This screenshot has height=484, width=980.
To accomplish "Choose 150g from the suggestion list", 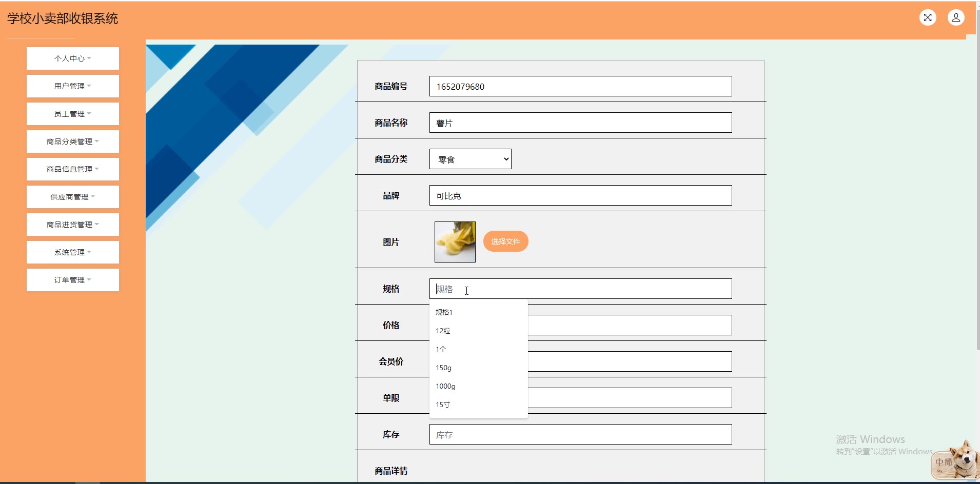I will (x=478, y=368).
